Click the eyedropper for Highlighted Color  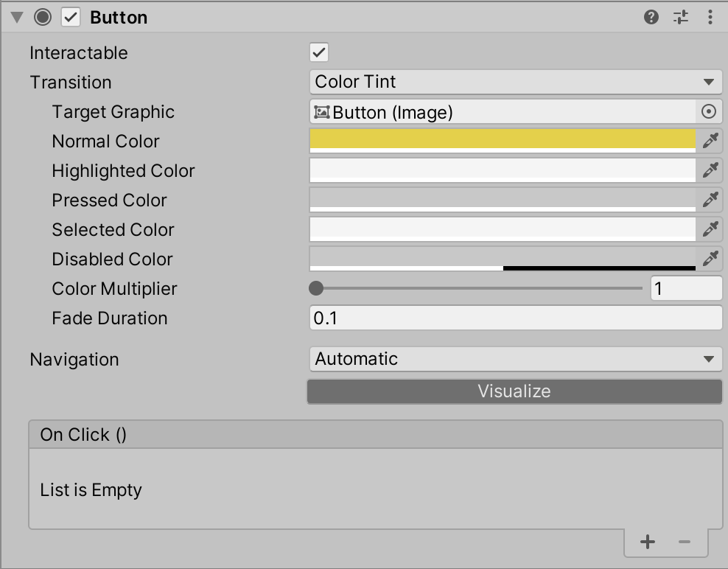[710, 170]
